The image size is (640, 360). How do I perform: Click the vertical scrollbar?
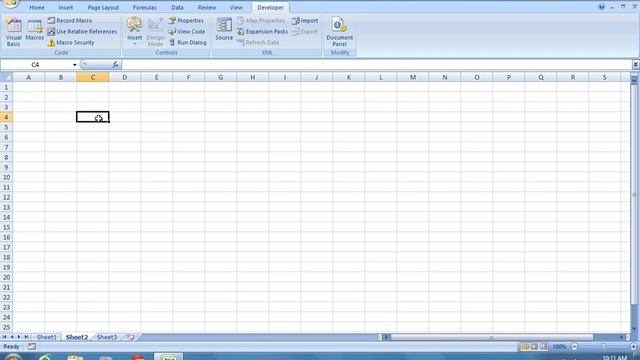coord(634,194)
